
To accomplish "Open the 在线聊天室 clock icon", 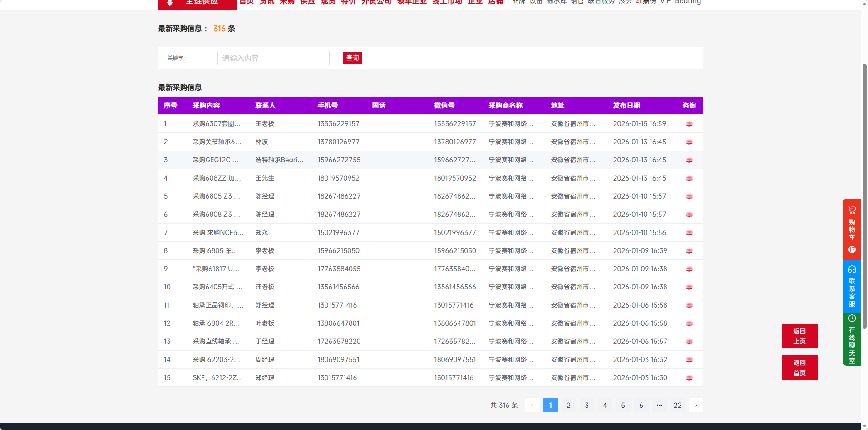I will pyautogui.click(x=852, y=318).
